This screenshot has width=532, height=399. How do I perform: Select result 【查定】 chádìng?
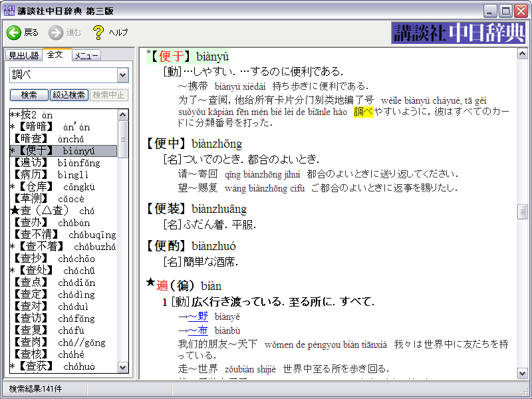click(63, 295)
